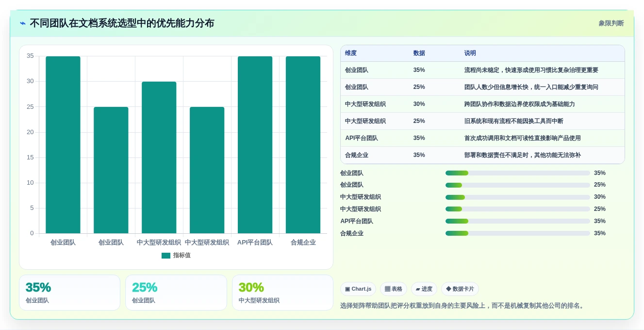644x330 pixels.
Task: Click the 35% value beside API平台团队 progress bar
Action: coord(600,221)
